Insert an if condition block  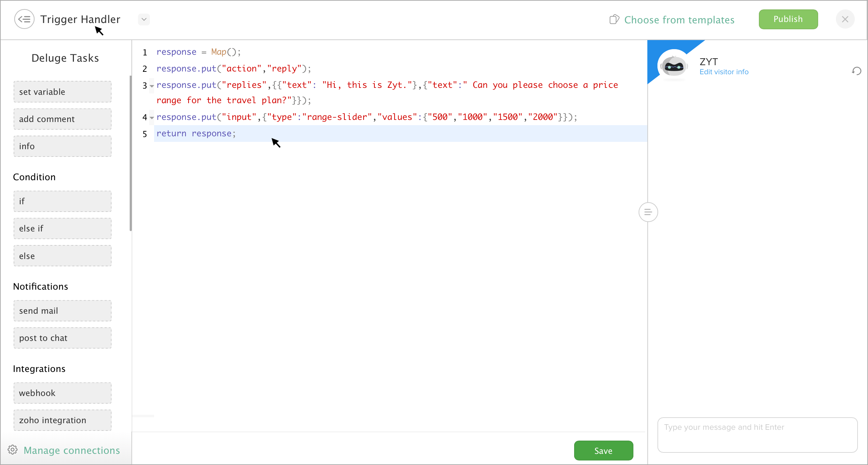point(62,201)
